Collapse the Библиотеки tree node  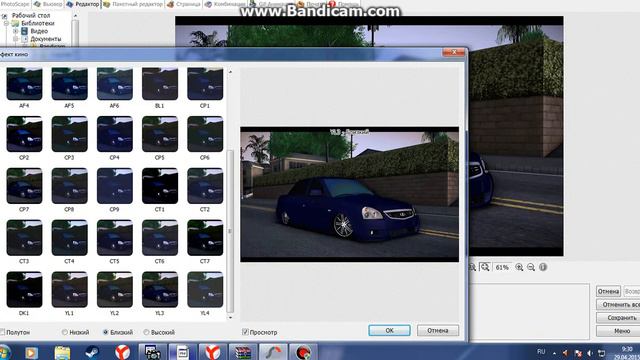(7, 24)
